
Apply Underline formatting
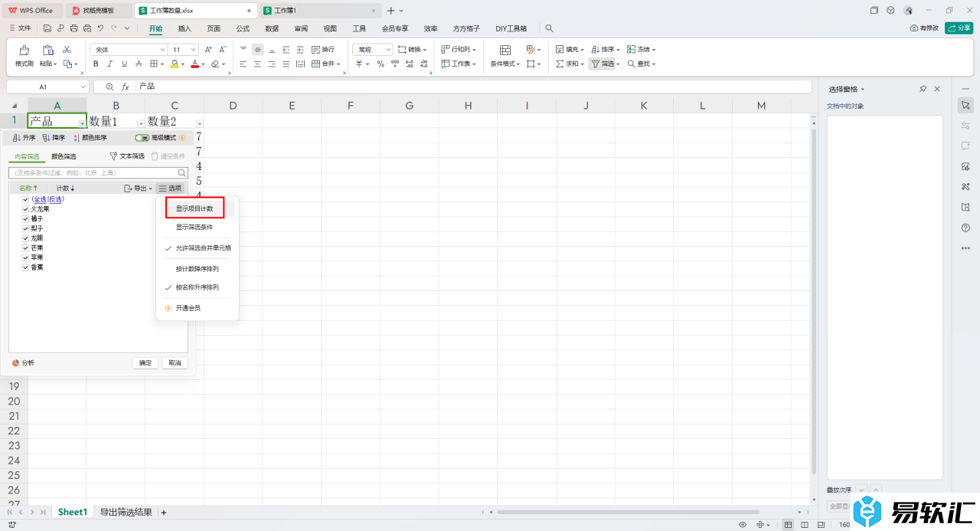point(125,64)
